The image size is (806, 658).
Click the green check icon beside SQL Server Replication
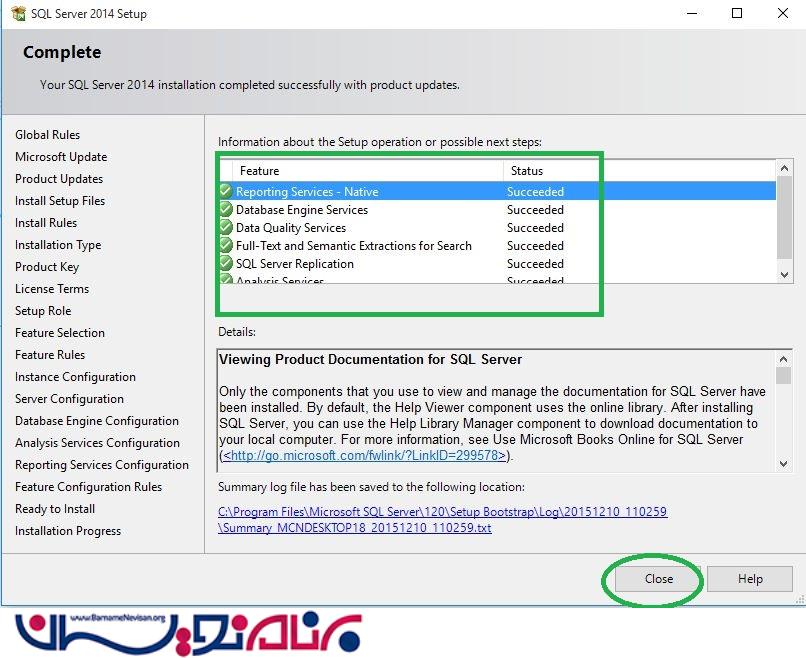pos(226,263)
